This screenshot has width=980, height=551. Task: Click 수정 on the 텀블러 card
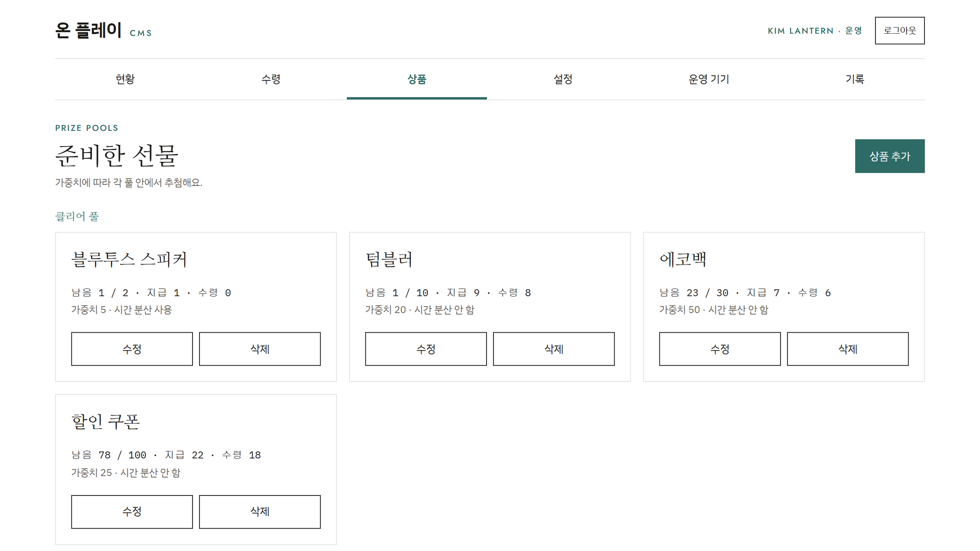tap(426, 349)
